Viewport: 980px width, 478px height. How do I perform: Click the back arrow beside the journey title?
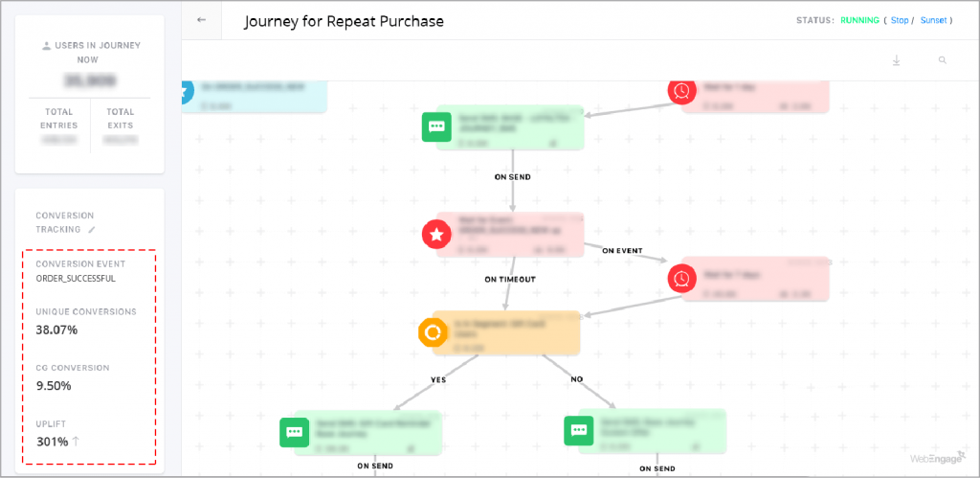(x=201, y=20)
